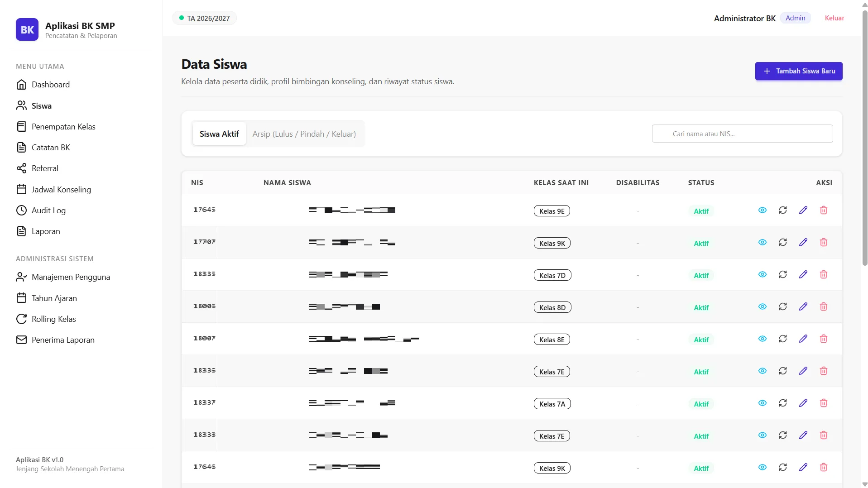View details of student in Kelas 9E row

pos(762,210)
